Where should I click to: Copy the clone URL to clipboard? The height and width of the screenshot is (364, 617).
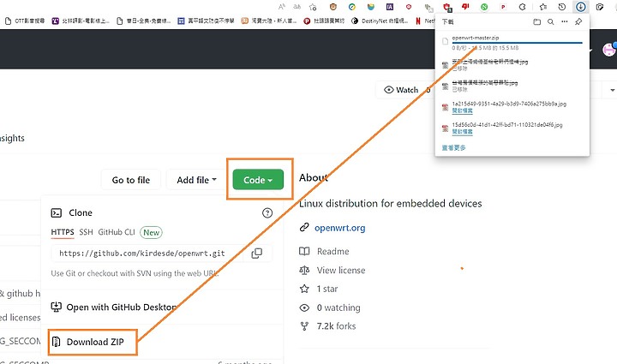(257, 254)
